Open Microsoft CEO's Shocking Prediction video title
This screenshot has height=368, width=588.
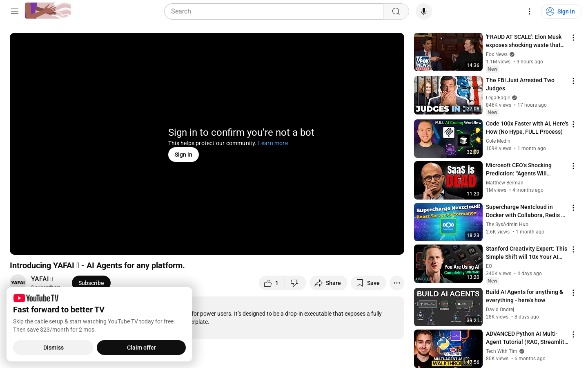point(519,169)
